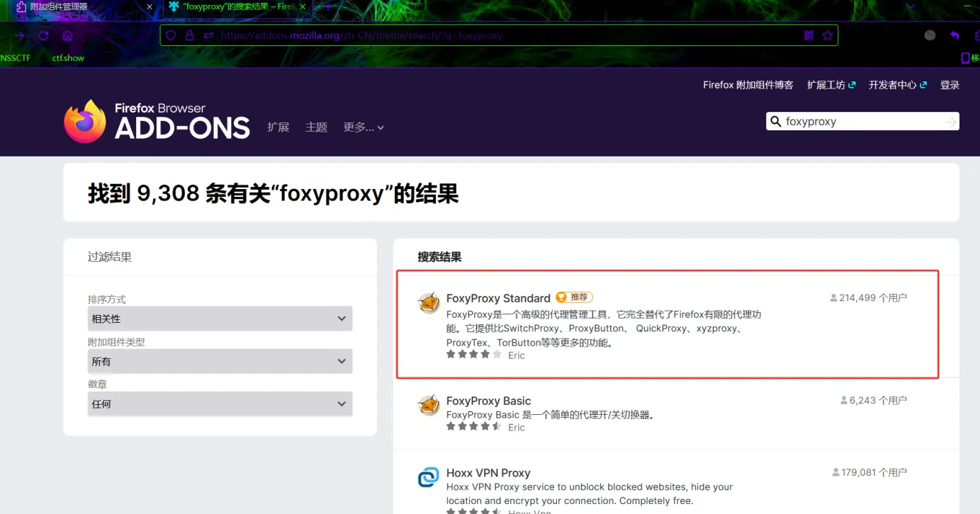Click the 214,499 个用户 count

tap(869, 298)
